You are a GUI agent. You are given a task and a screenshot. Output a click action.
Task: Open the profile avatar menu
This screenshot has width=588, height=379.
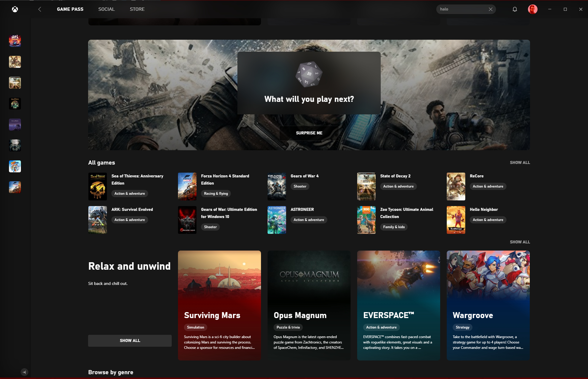click(532, 9)
